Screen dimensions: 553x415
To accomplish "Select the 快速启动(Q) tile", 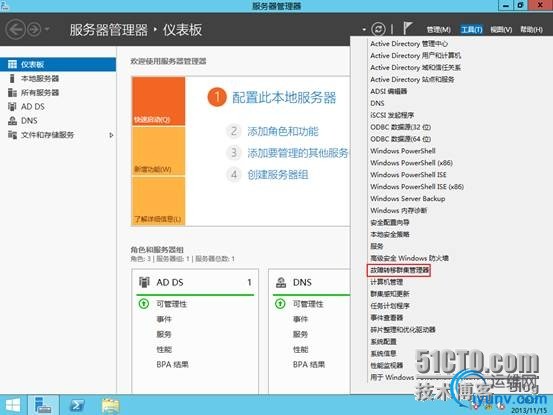I will point(158,101).
